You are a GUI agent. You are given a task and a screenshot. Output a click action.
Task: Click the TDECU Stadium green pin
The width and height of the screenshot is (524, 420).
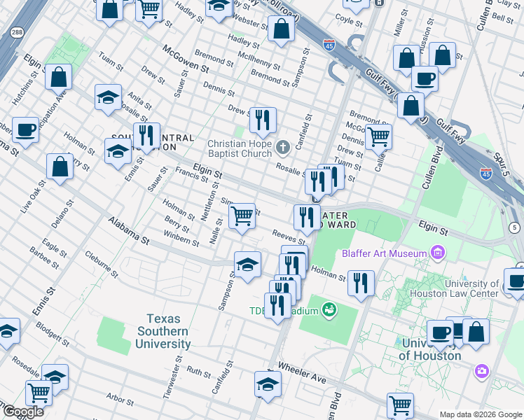point(329,310)
